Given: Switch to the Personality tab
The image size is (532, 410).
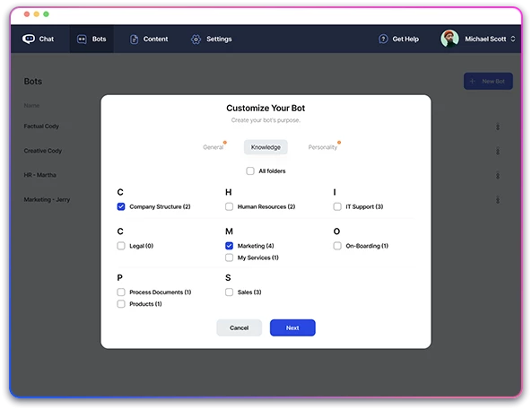Looking at the screenshot, I should point(323,147).
